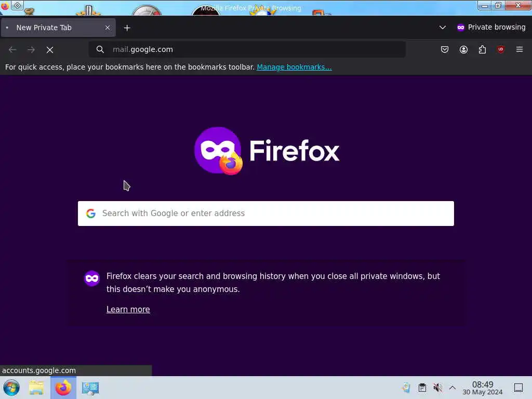Close the New Private Tab

pos(108,28)
